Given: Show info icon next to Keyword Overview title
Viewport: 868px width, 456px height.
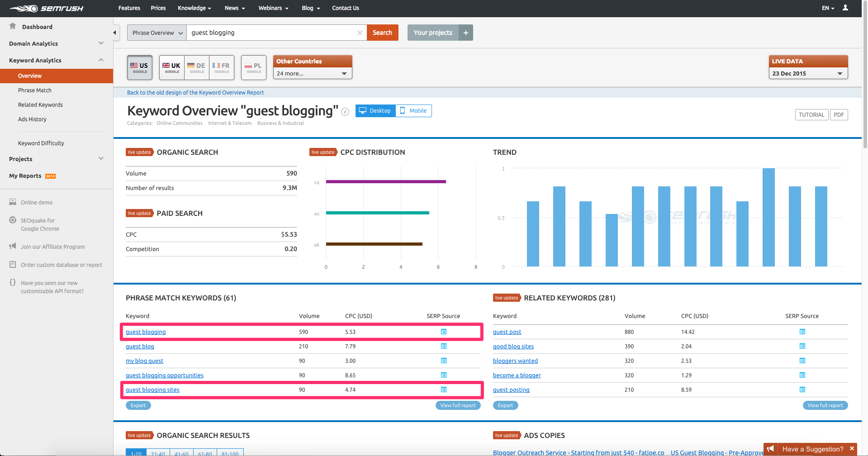Looking at the screenshot, I should 345,112.
